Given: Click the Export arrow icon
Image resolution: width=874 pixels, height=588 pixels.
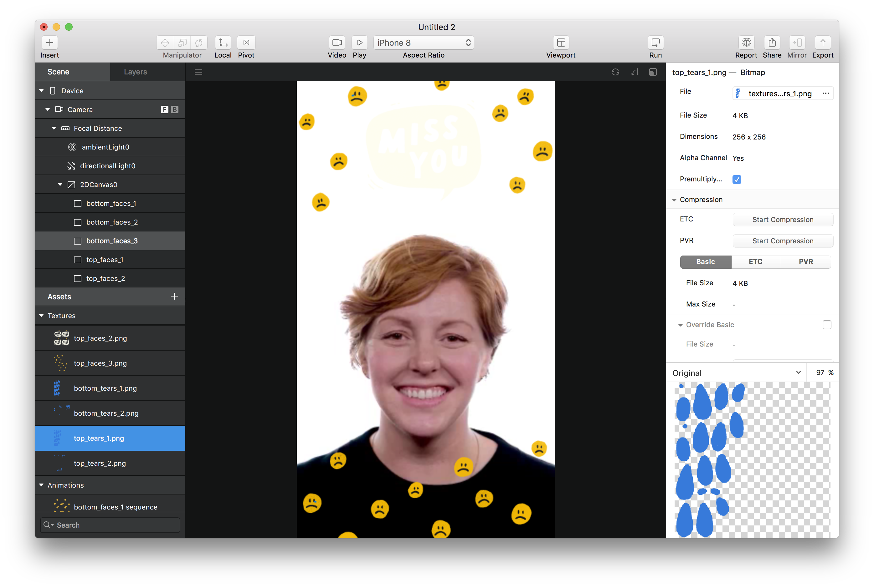Looking at the screenshot, I should [x=823, y=43].
